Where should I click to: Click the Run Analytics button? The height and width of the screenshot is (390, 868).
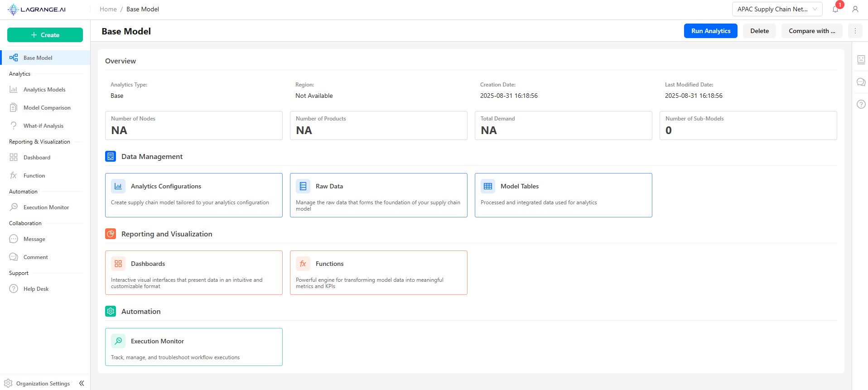click(710, 31)
